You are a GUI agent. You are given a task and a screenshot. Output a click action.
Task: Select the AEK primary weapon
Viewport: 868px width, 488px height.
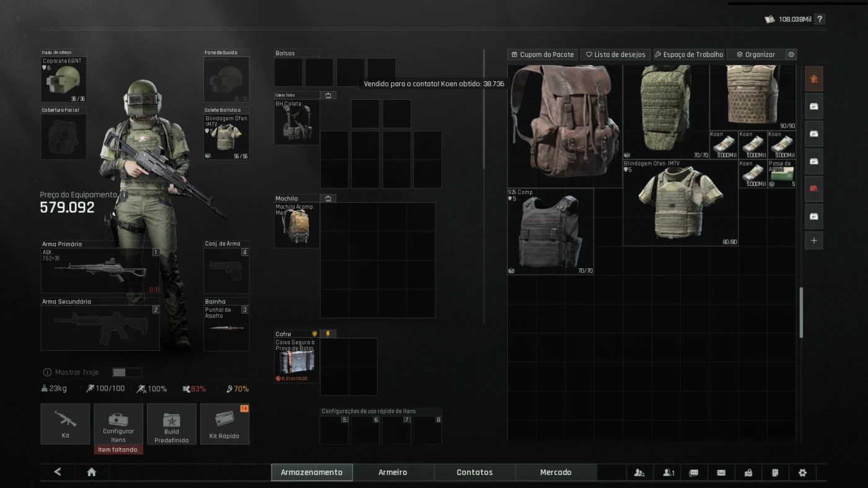point(100,271)
